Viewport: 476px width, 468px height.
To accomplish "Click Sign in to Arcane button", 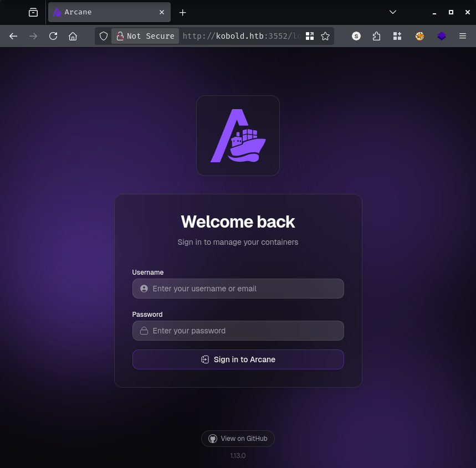I will [x=238, y=359].
